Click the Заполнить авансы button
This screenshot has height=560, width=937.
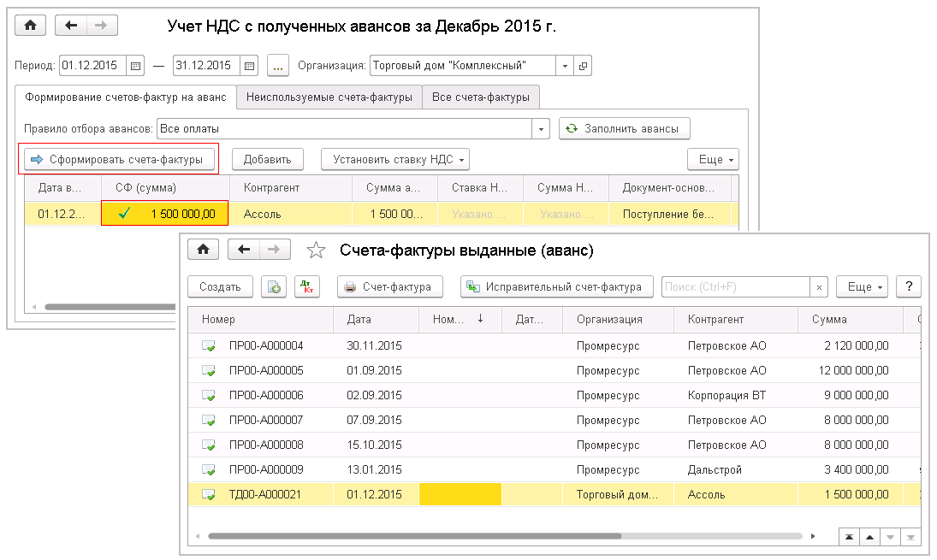pos(624,129)
